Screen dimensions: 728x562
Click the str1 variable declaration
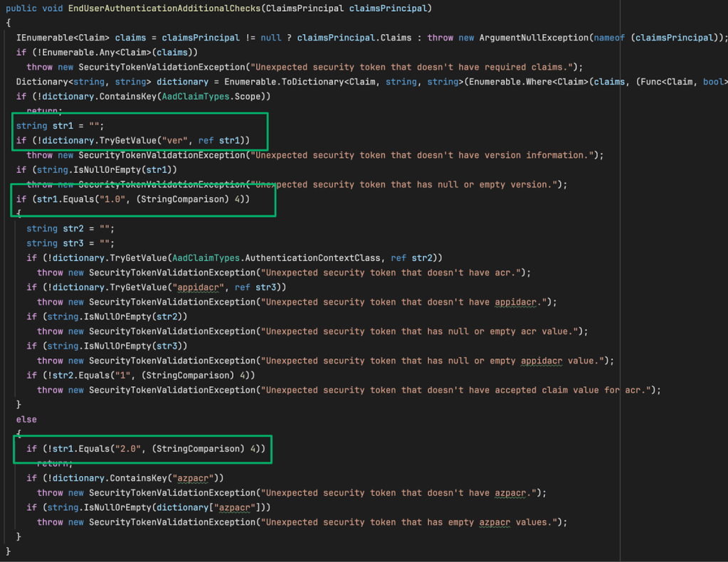point(63,126)
